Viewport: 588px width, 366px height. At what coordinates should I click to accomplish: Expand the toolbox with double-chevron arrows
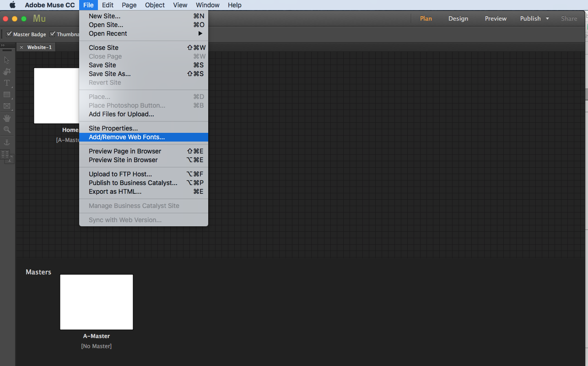3,45
